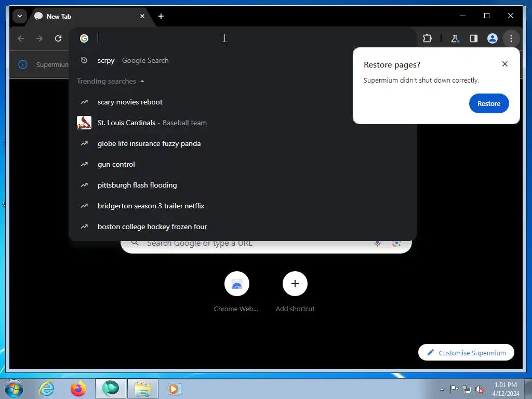Select 'gun control' trending search
Image resolution: width=532 pixels, height=399 pixels.
point(242,164)
